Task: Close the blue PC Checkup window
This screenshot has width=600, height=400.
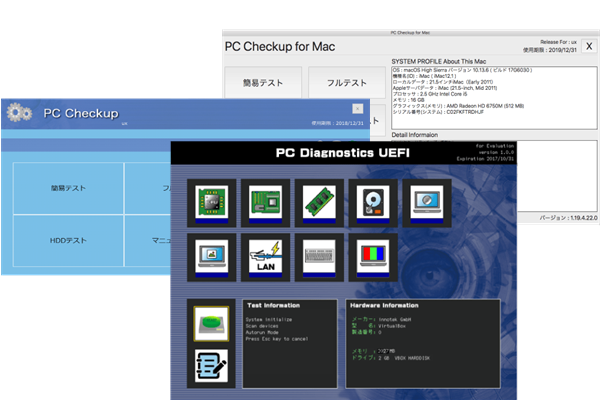Action: [x=358, y=109]
